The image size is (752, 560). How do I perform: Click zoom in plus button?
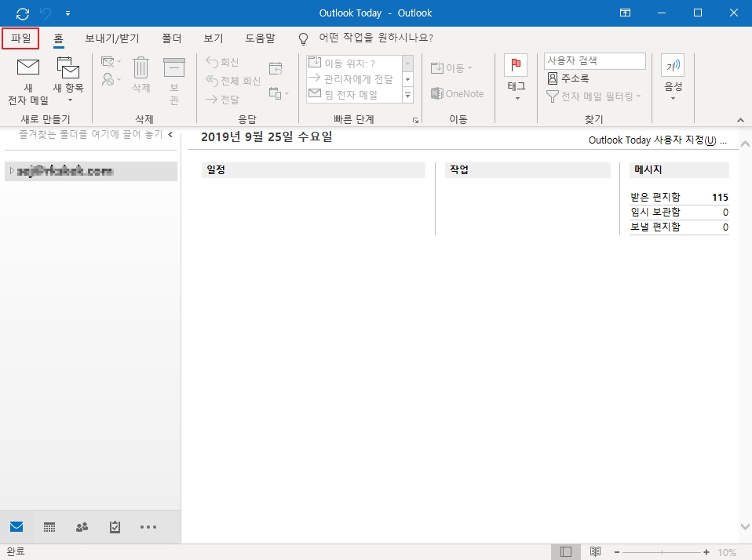click(706, 552)
